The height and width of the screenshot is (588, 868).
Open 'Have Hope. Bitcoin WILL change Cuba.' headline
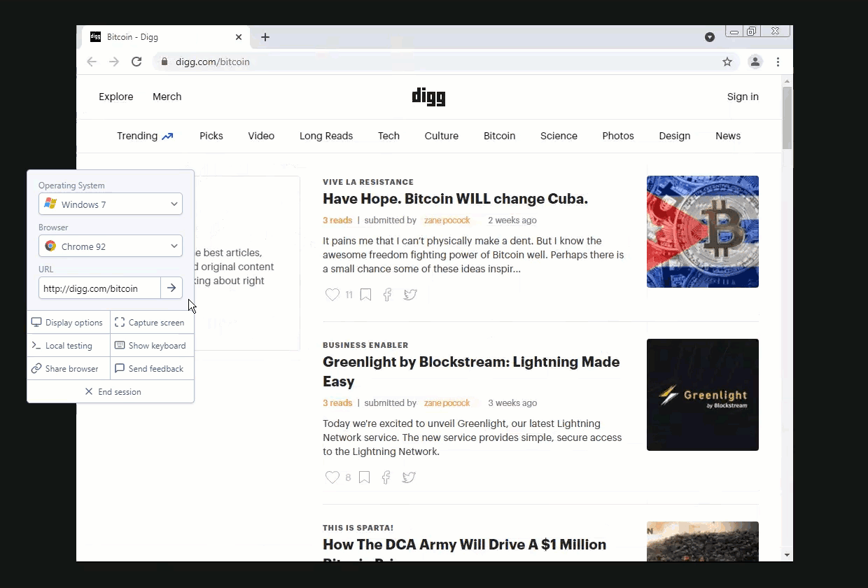[x=455, y=199]
